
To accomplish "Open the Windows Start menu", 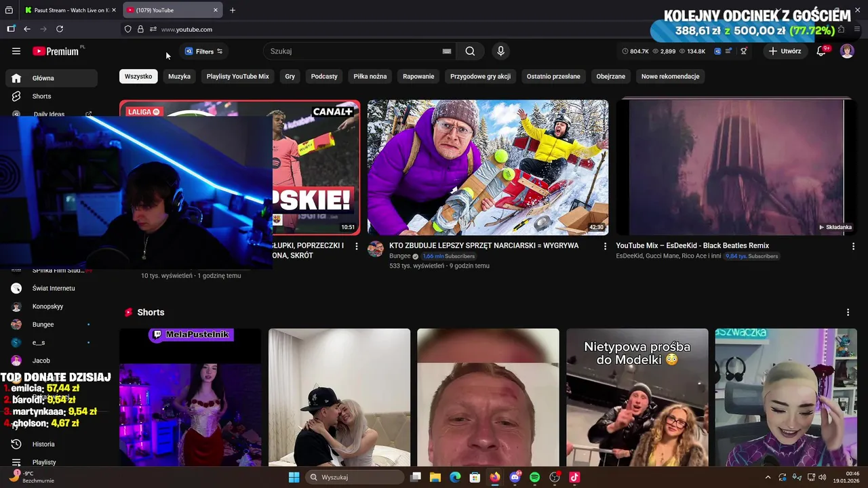I will pyautogui.click(x=294, y=477).
